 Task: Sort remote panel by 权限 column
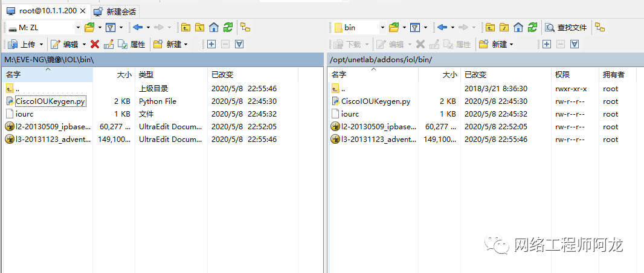[x=575, y=75]
